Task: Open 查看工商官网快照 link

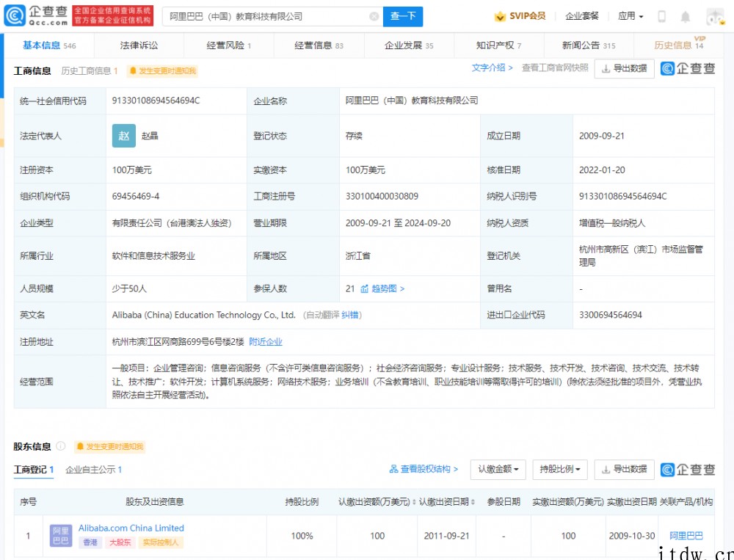Action: coord(555,68)
